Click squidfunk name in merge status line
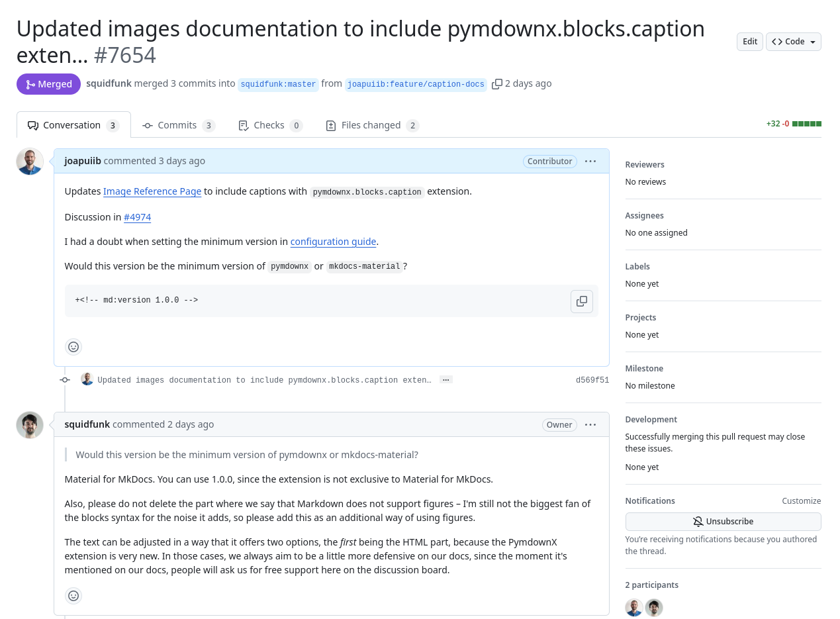Viewport: 840px width, 619px height. pos(109,83)
